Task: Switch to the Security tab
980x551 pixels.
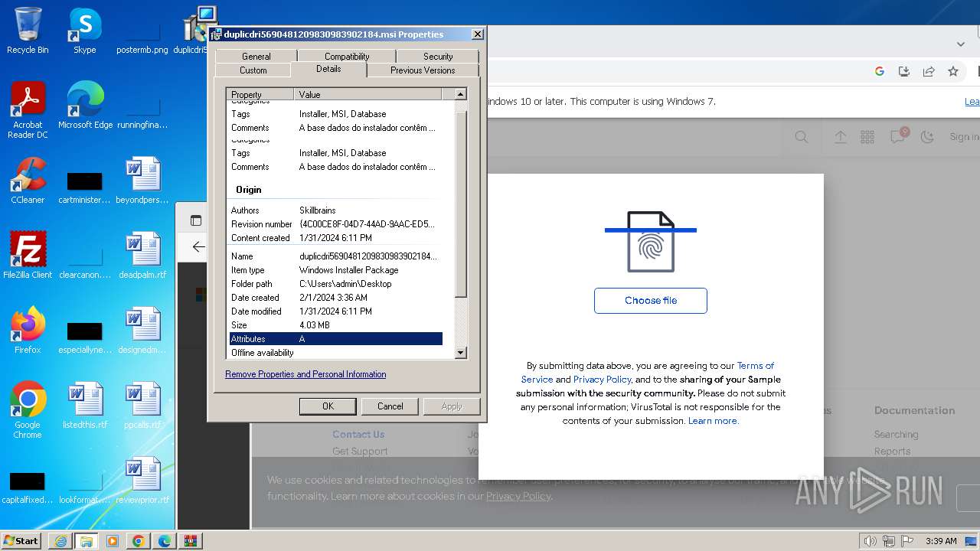Action: pos(438,56)
